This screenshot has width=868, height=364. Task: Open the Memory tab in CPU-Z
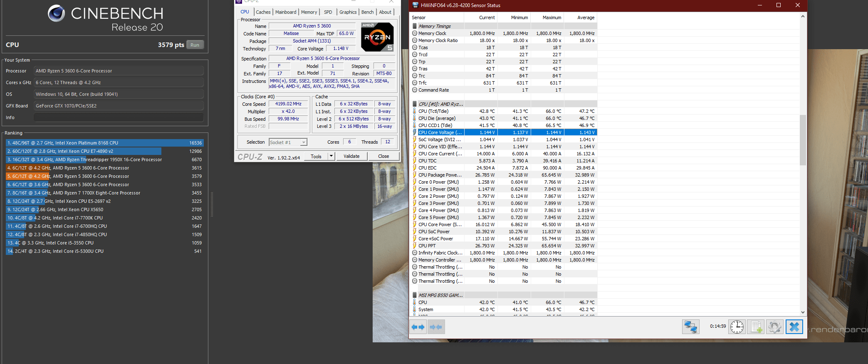pos(309,12)
